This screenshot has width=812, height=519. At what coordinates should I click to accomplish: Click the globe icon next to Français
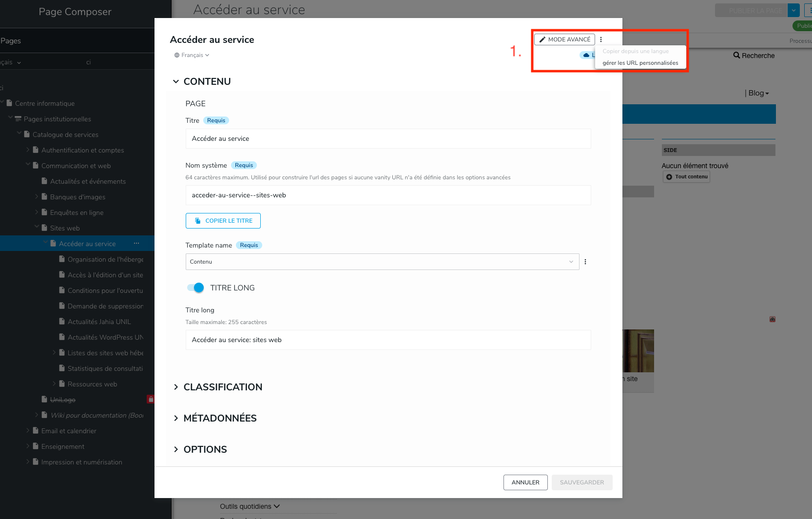(x=177, y=55)
